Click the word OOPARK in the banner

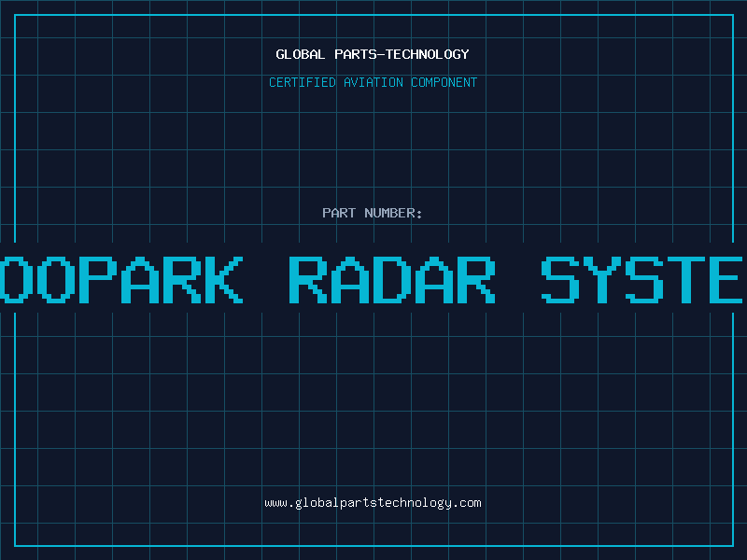click(121, 280)
